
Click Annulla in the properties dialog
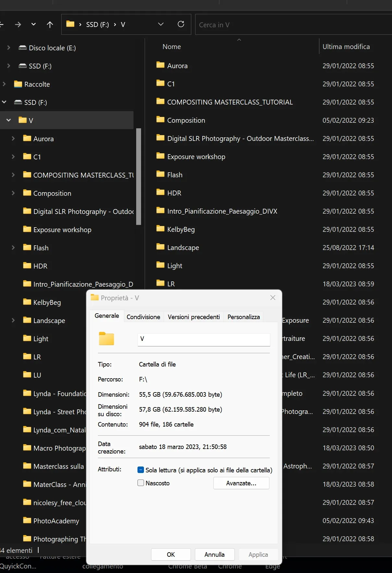click(x=214, y=554)
